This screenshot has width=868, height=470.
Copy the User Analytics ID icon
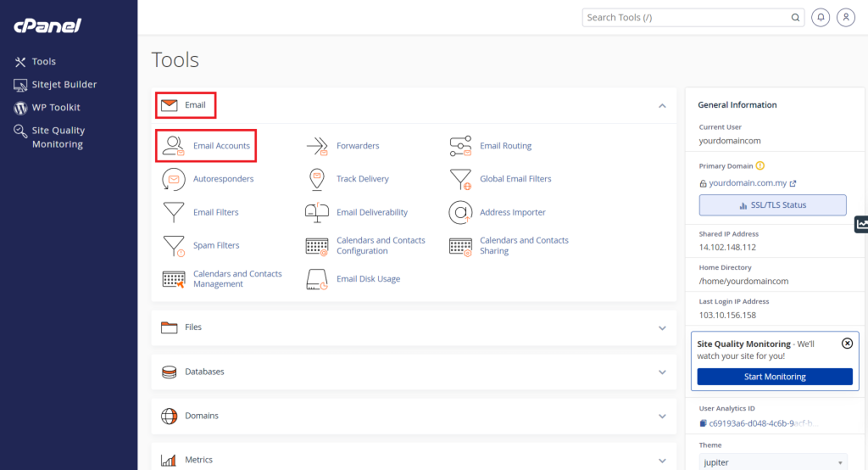click(703, 422)
